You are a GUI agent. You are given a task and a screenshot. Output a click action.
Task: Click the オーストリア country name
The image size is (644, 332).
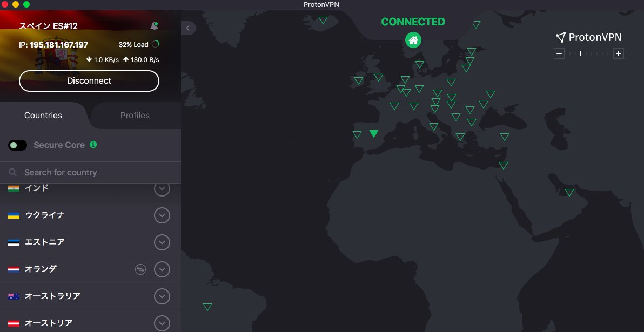pyautogui.click(x=49, y=323)
